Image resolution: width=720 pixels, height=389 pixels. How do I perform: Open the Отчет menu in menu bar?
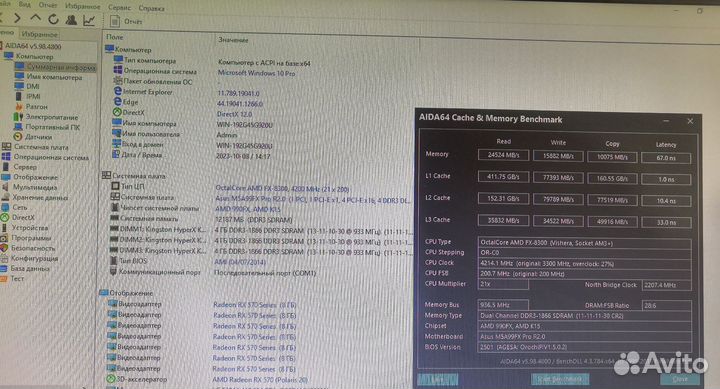pos(48,5)
